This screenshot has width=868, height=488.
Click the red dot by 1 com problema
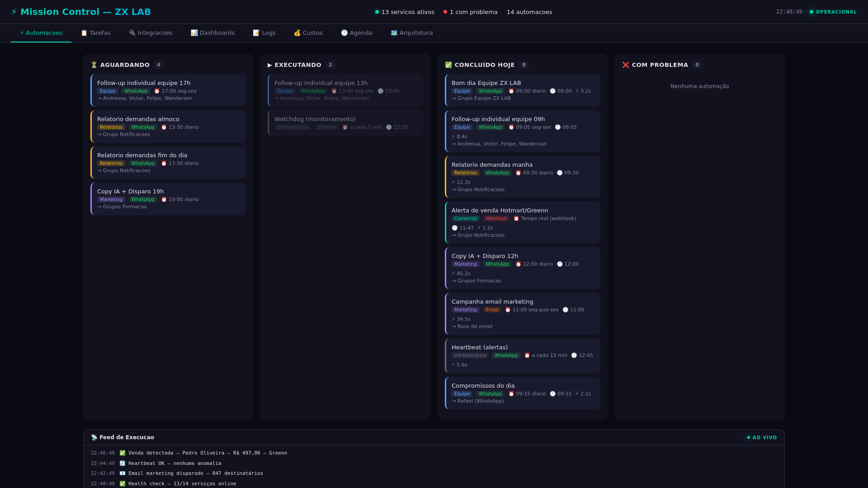pos(445,12)
